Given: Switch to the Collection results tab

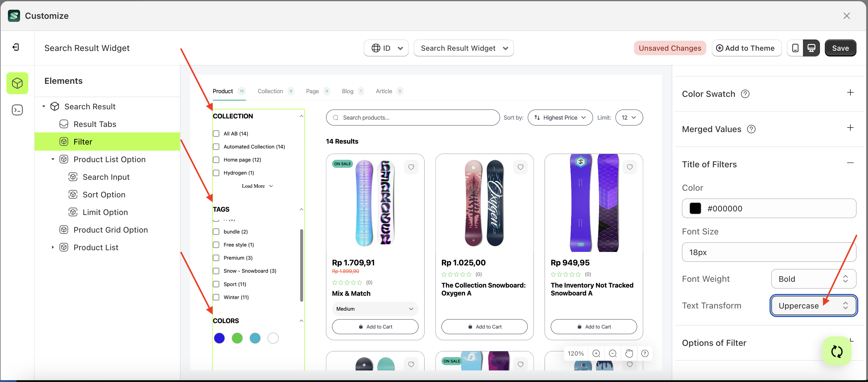Looking at the screenshot, I should point(270,91).
